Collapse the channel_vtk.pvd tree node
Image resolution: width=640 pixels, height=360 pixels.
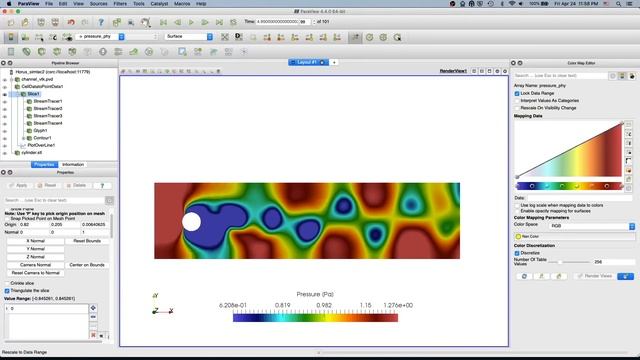(x=11, y=79)
